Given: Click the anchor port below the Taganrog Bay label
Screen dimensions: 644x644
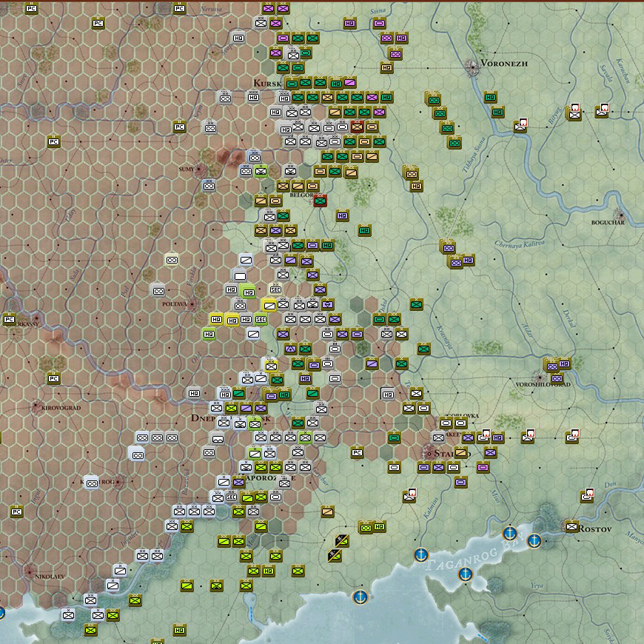Looking at the screenshot, I should 465,574.
